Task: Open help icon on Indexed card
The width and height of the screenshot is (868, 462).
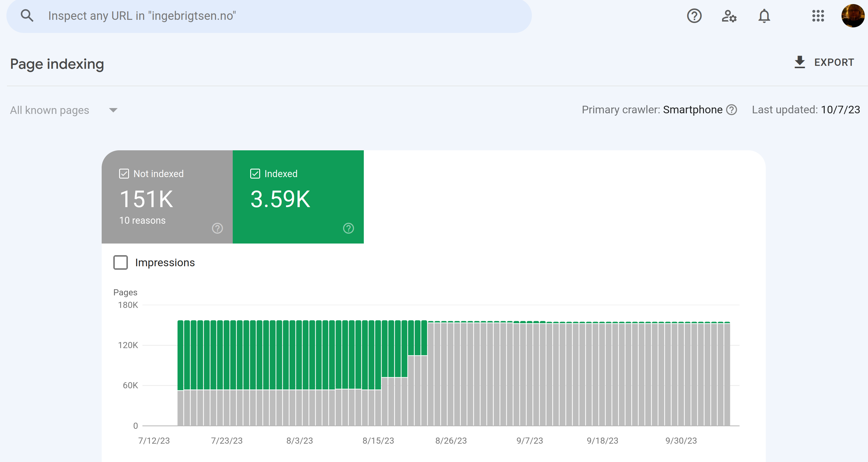Action: point(348,228)
